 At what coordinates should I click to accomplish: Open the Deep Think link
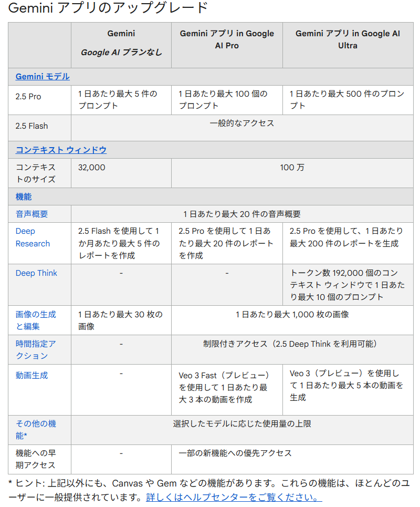(36, 273)
